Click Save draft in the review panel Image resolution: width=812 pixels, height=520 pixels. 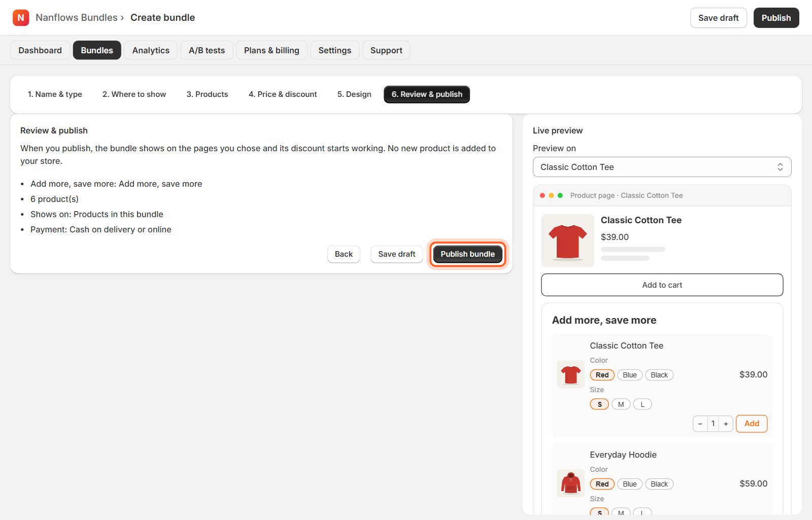pos(396,254)
